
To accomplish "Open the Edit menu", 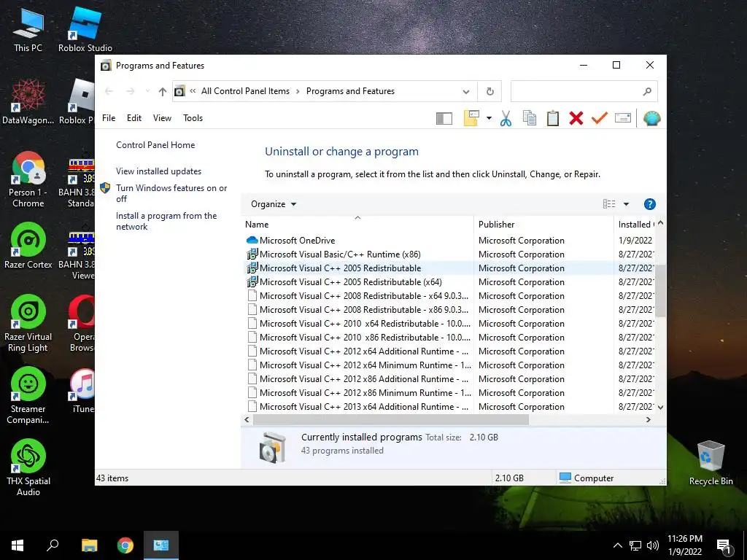I will [134, 118].
